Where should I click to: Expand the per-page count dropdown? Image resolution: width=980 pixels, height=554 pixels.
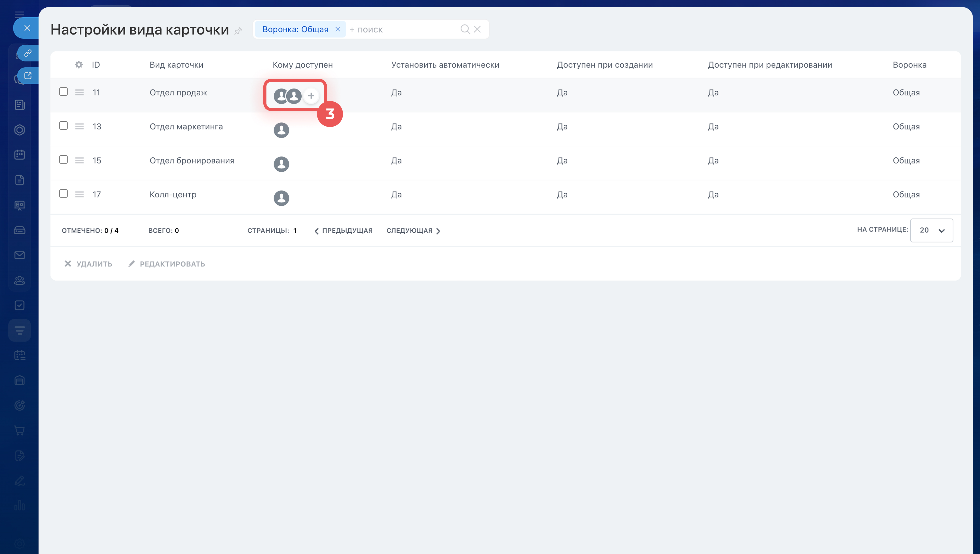coord(931,230)
